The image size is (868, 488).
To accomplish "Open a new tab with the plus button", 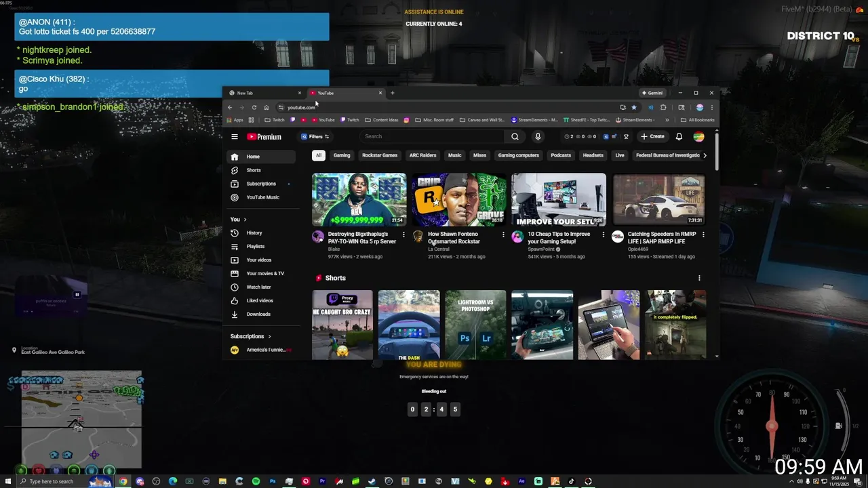I will coord(392,93).
